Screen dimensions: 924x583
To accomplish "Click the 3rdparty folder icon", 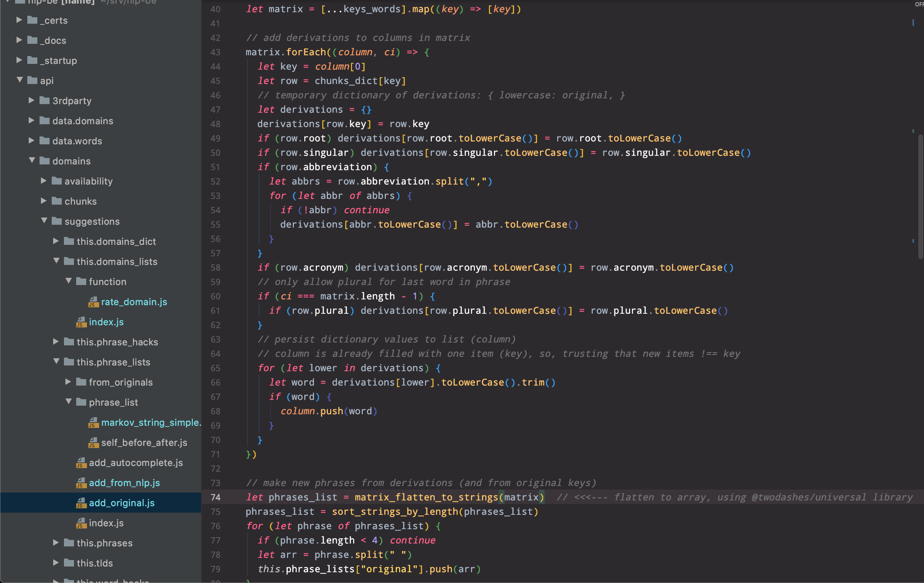I will click(45, 101).
